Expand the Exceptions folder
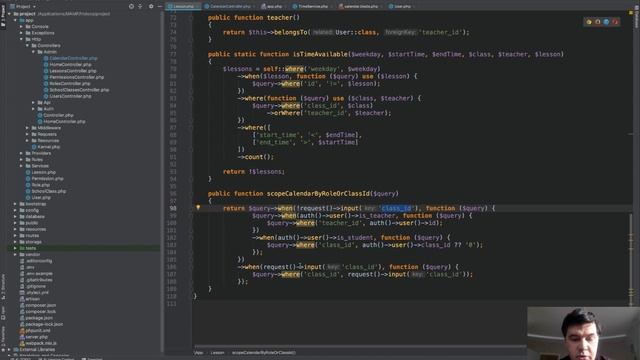The width and height of the screenshot is (640, 360). [x=22, y=33]
